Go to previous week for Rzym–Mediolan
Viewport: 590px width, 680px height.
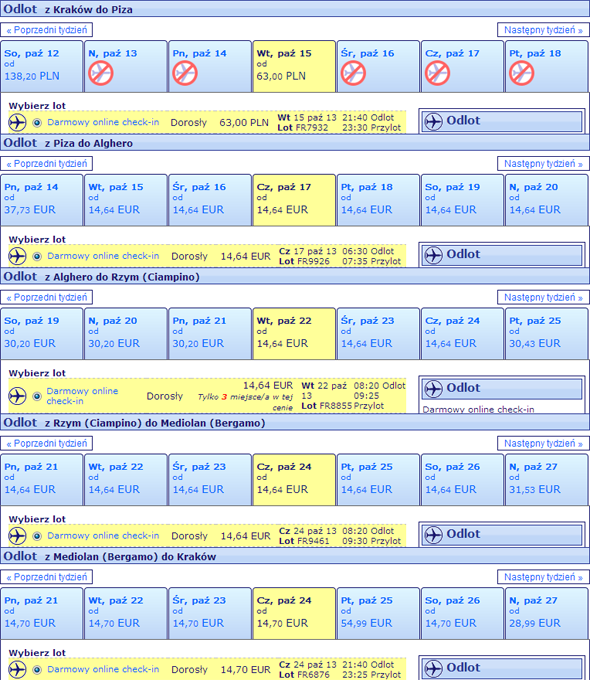coord(46,443)
